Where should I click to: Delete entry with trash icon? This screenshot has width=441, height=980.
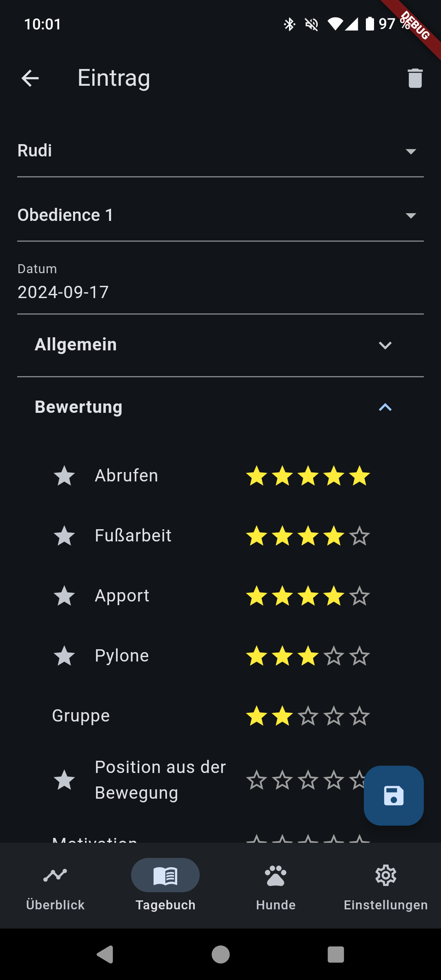(x=415, y=78)
